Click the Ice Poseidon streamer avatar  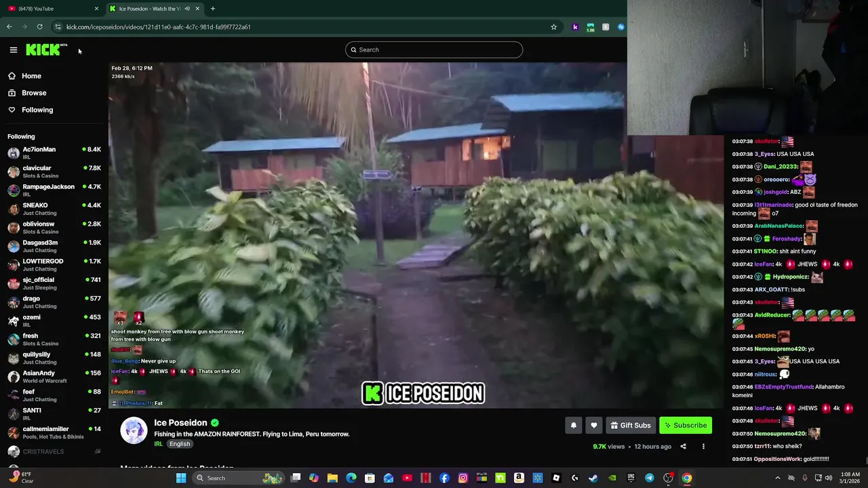(x=134, y=430)
